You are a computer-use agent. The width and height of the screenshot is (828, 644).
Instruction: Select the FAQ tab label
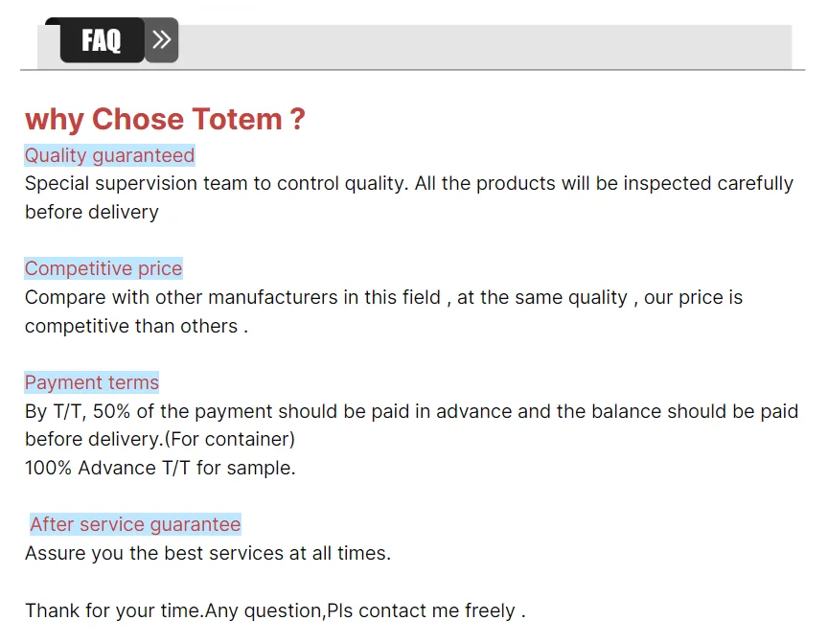[x=102, y=40]
